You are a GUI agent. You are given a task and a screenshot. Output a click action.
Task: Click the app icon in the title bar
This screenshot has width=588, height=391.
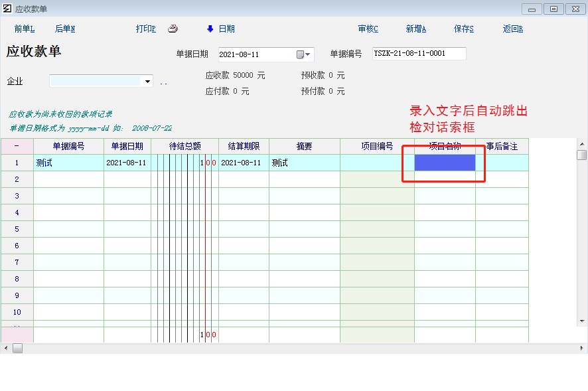click(x=5, y=9)
